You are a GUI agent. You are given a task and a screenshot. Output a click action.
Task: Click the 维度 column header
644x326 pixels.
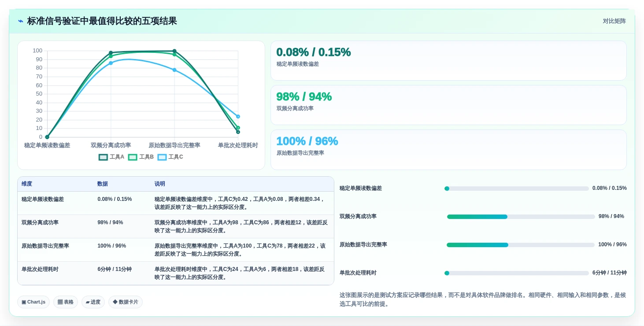click(x=27, y=184)
